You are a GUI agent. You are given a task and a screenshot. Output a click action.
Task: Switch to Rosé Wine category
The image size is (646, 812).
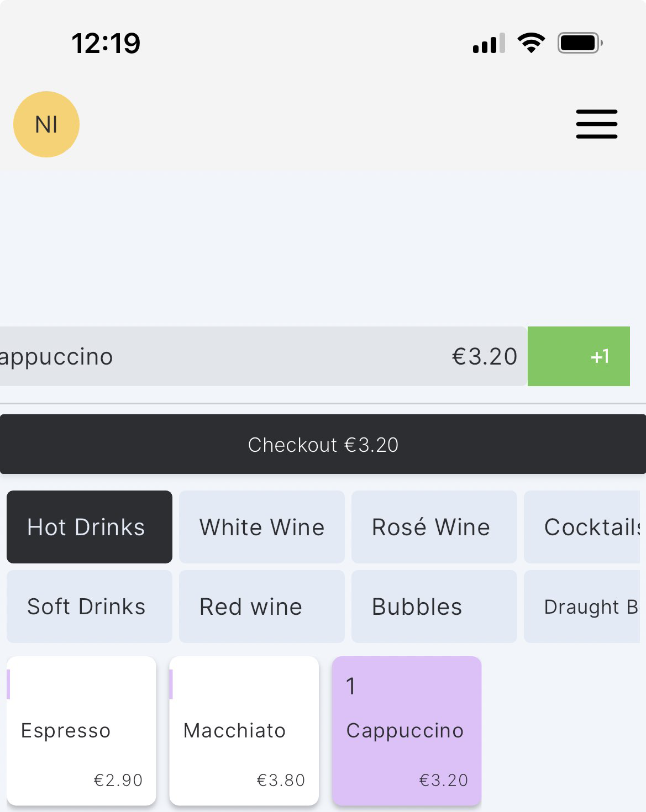click(x=434, y=527)
